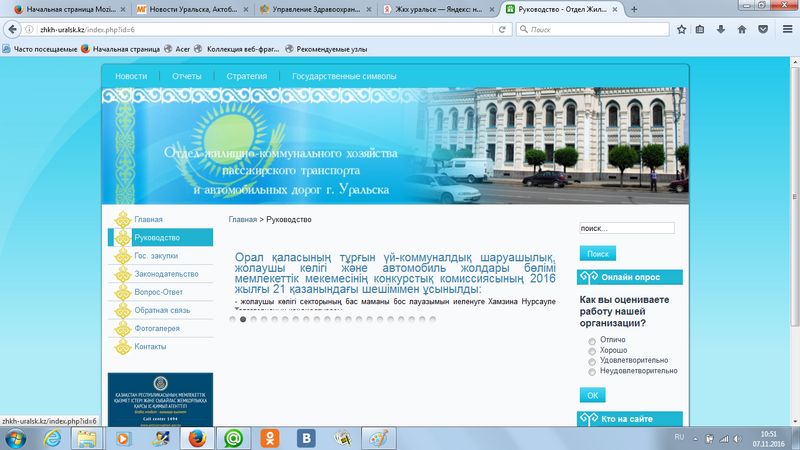This screenshot has height=450, width=800.
Task: Select the second slider pagination dot
Action: 243,319
